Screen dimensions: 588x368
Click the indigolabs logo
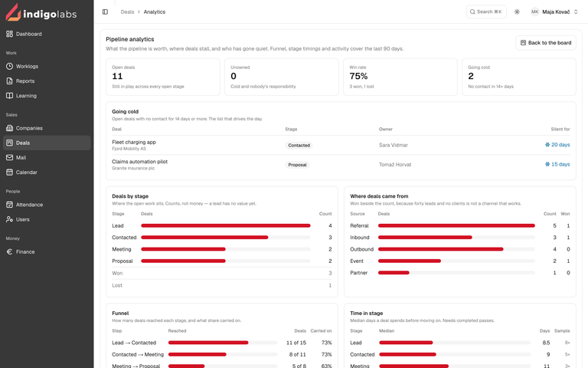41,12
